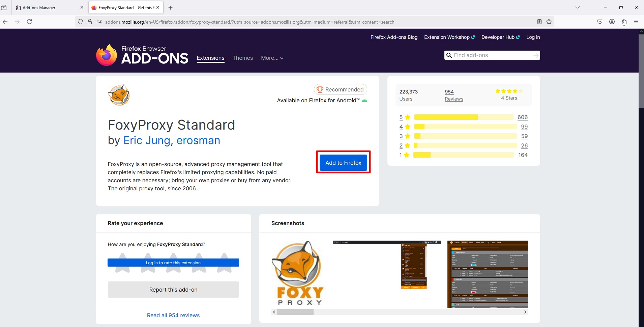Click the reload page icon
This screenshot has width=644, height=327.
pyautogui.click(x=29, y=22)
